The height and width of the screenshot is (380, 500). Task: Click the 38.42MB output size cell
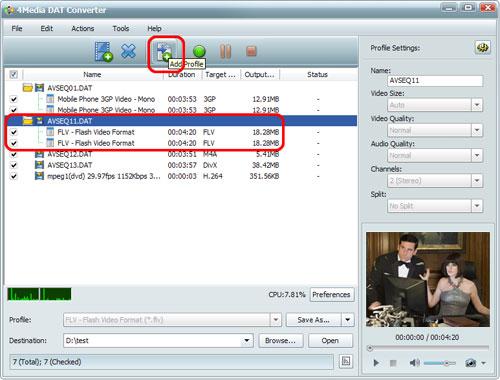pos(266,165)
